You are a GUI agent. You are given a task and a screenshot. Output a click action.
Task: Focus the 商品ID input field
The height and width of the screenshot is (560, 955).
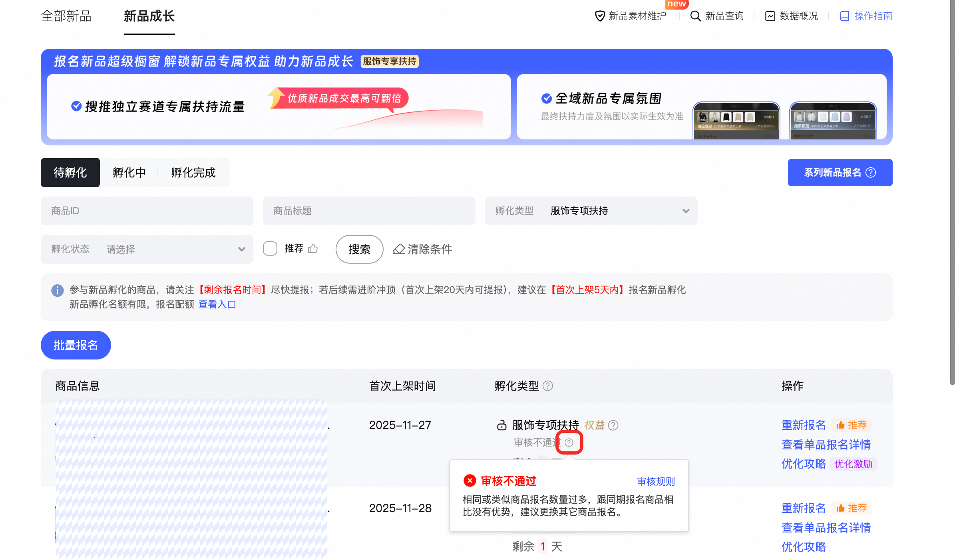tap(147, 211)
